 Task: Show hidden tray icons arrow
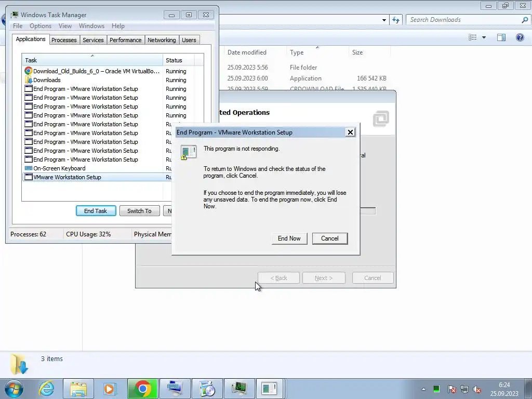pos(423,389)
